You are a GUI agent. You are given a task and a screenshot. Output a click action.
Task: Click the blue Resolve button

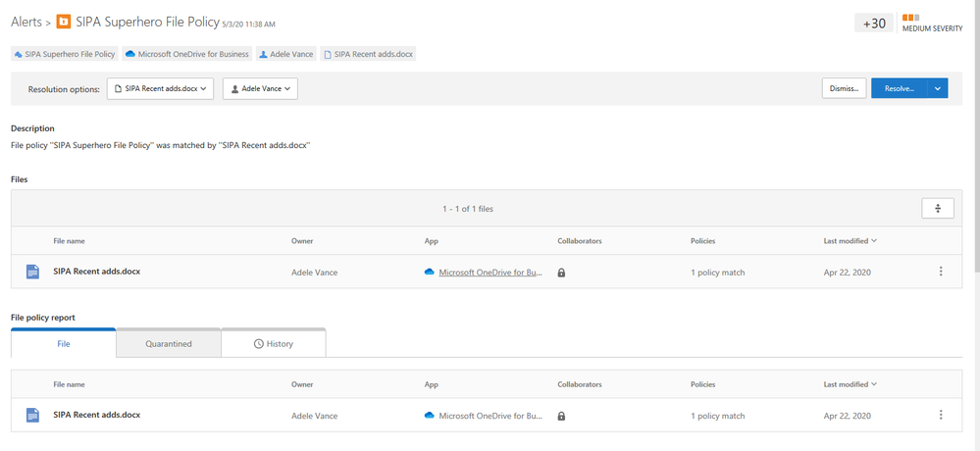click(900, 88)
